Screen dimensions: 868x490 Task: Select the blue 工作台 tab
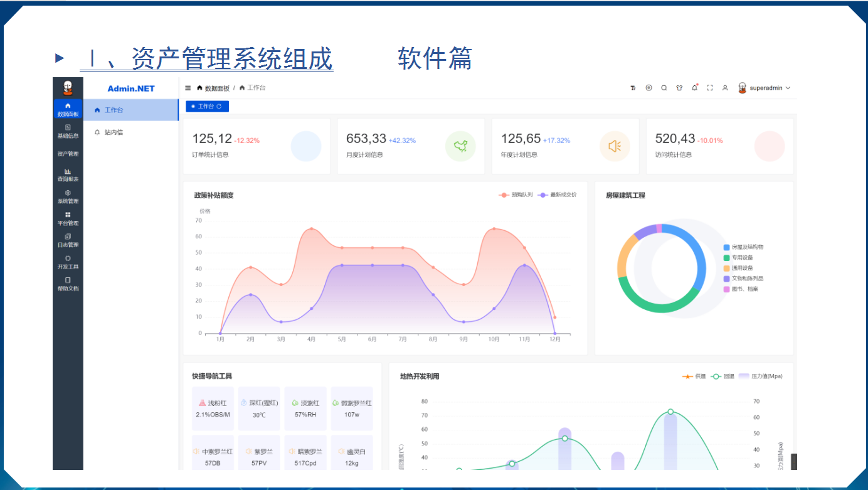207,107
